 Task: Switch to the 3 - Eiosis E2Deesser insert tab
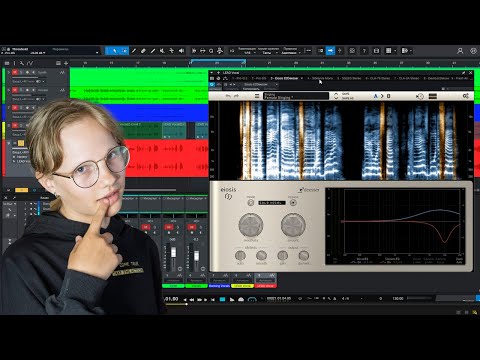click(x=284, y=78)
